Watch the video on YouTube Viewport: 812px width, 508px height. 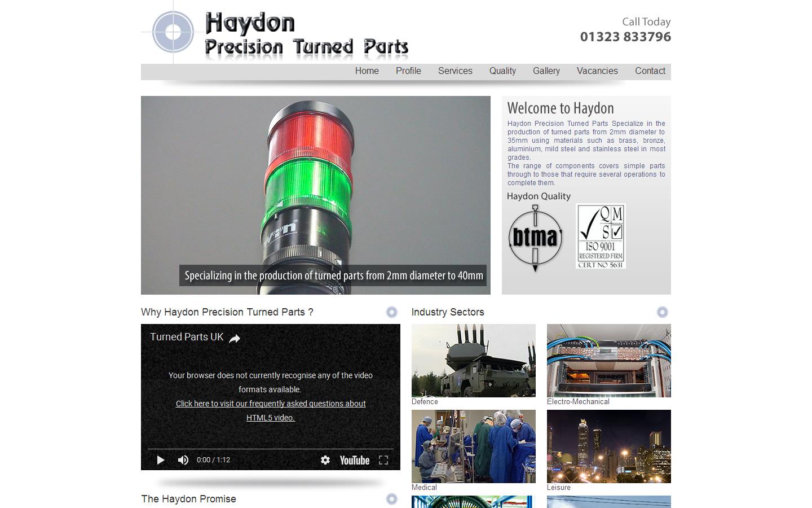point(354,460)
